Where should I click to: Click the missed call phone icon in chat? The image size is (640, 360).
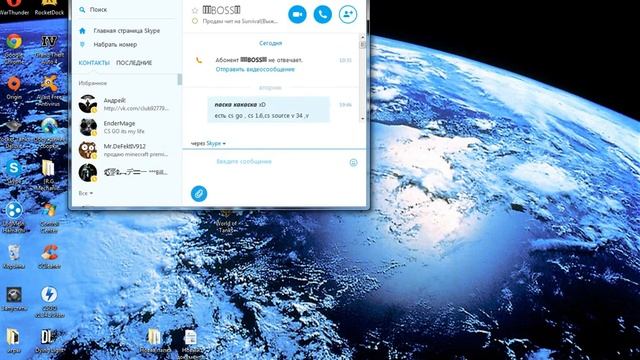(x=199, y=60)
